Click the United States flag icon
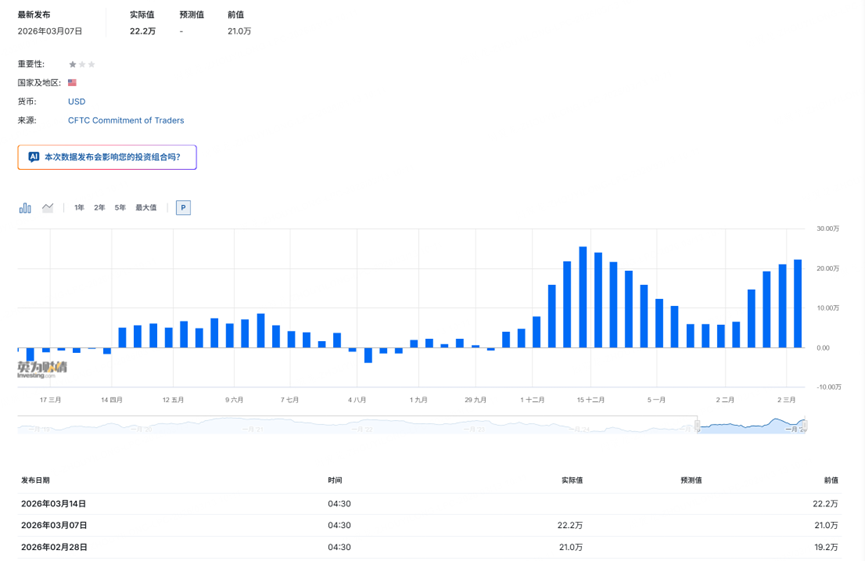 pyautogui.click(x=72, y=83)
